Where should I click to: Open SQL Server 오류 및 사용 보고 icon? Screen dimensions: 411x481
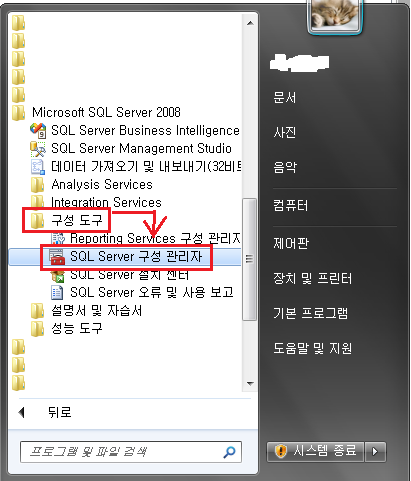coord(57,293)
